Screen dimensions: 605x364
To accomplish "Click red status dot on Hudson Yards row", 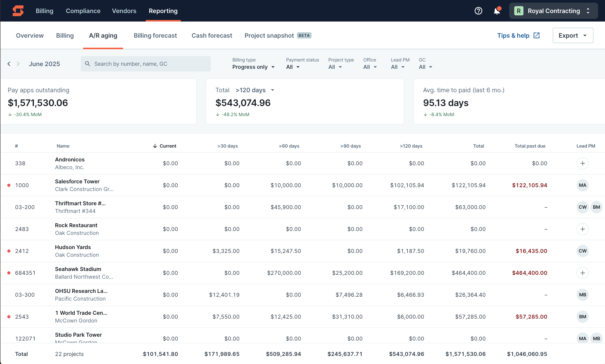I will pyautogui.click(x=9, y=251).
